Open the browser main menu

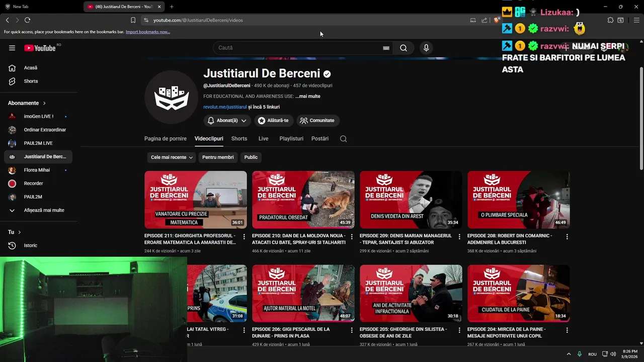[x=636, y=20]
